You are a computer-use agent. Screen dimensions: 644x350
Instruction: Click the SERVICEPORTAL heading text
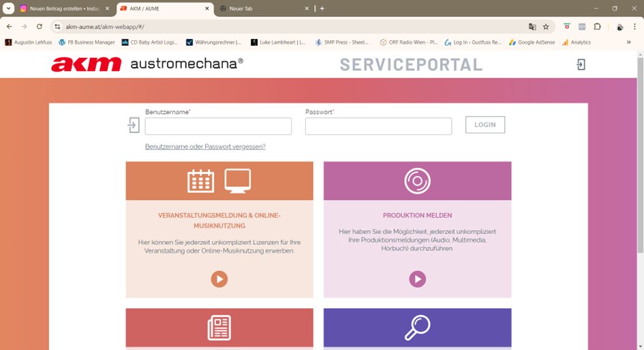[411, 65]
